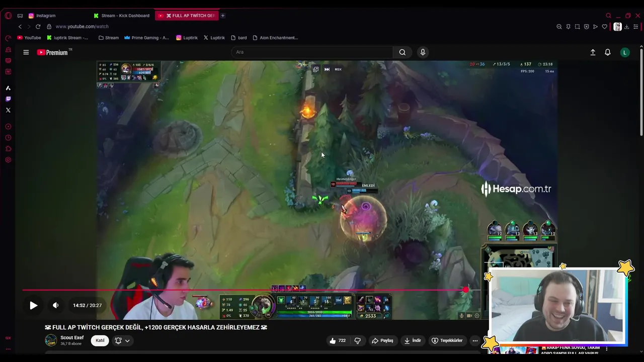644x362 pixels.
Task: Bookmark page with the heart icon
Action: click(x=604, y=27)
